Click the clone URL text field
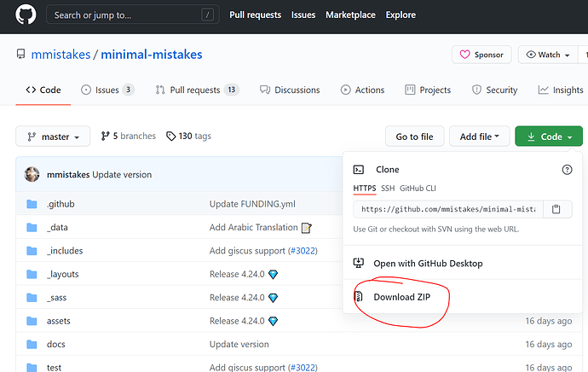588x372 pixels. (448, 209)
